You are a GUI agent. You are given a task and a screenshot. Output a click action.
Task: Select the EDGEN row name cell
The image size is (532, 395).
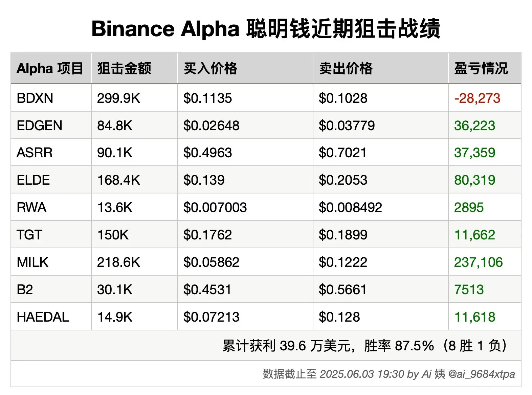(x=39, y=126)
